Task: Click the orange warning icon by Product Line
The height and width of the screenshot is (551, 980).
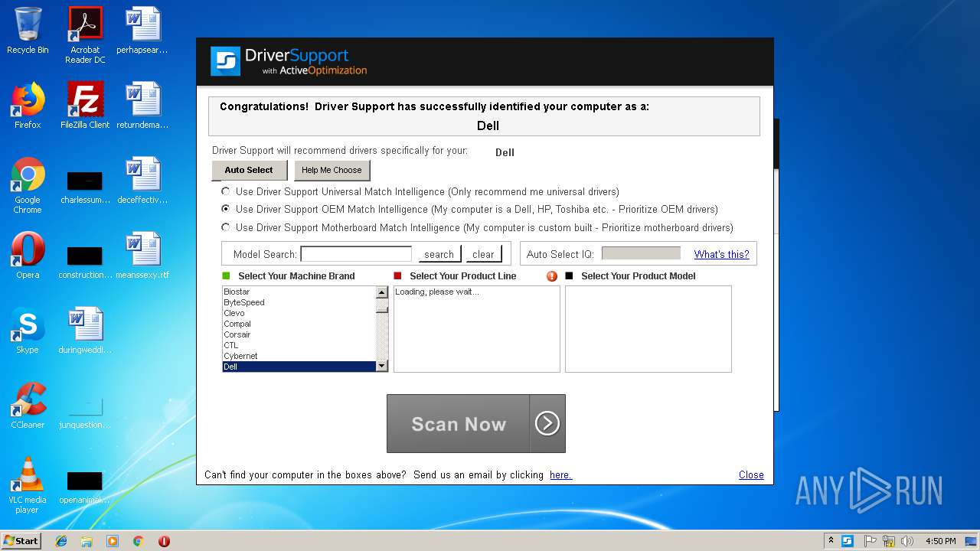Action: [x=552, y=276]
